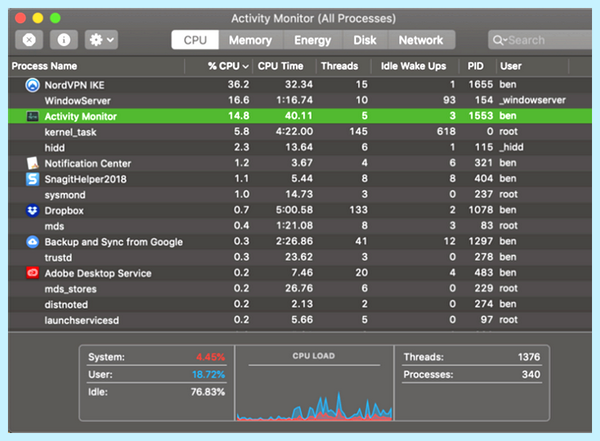Click the Activity Monitor process icon
This screenshot has width=600, height=441.
[x=33, y=116]
